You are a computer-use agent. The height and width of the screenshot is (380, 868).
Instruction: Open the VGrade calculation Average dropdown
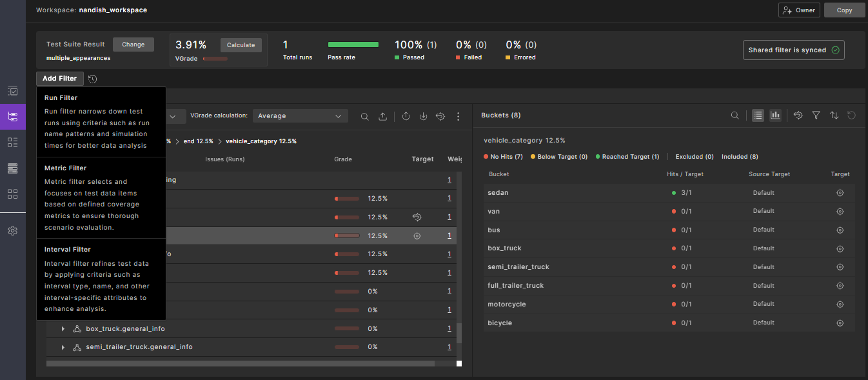tap(300, 116)
